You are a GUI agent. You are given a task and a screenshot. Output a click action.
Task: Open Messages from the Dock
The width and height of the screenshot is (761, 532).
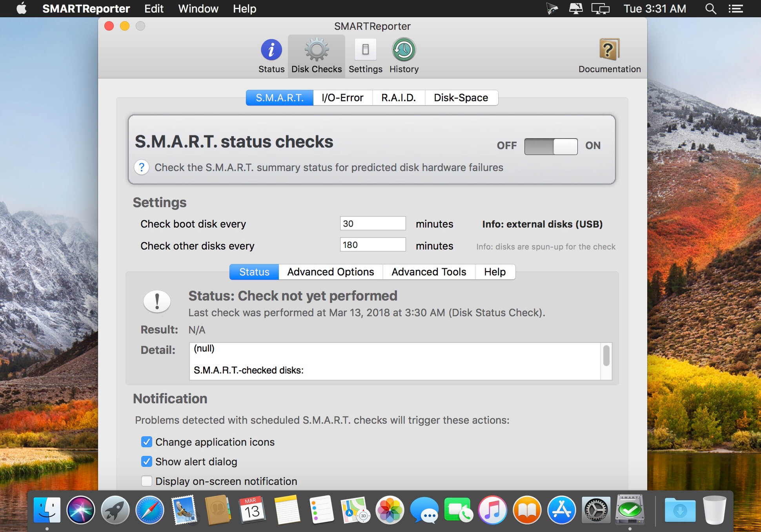tap(424, 510)
